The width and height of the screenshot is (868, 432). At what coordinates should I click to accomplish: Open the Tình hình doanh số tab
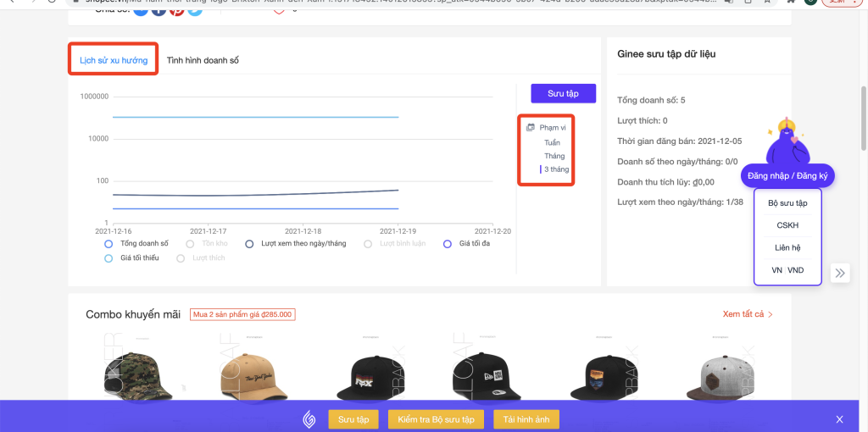click(203, 60)
